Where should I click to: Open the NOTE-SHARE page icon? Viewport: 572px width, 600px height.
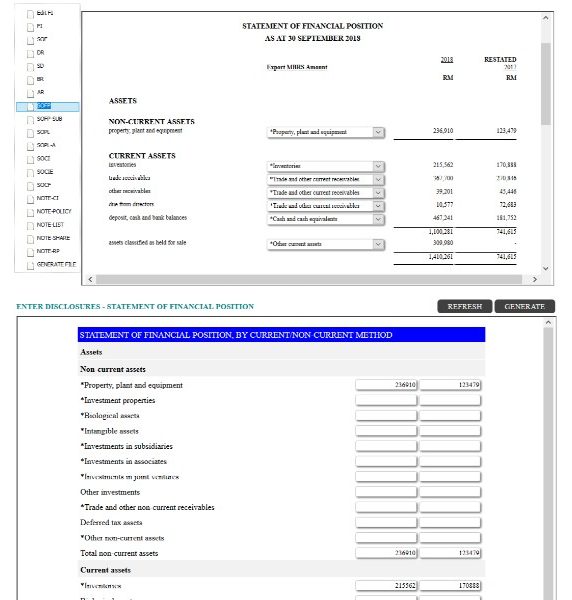(x=30, y=239)
